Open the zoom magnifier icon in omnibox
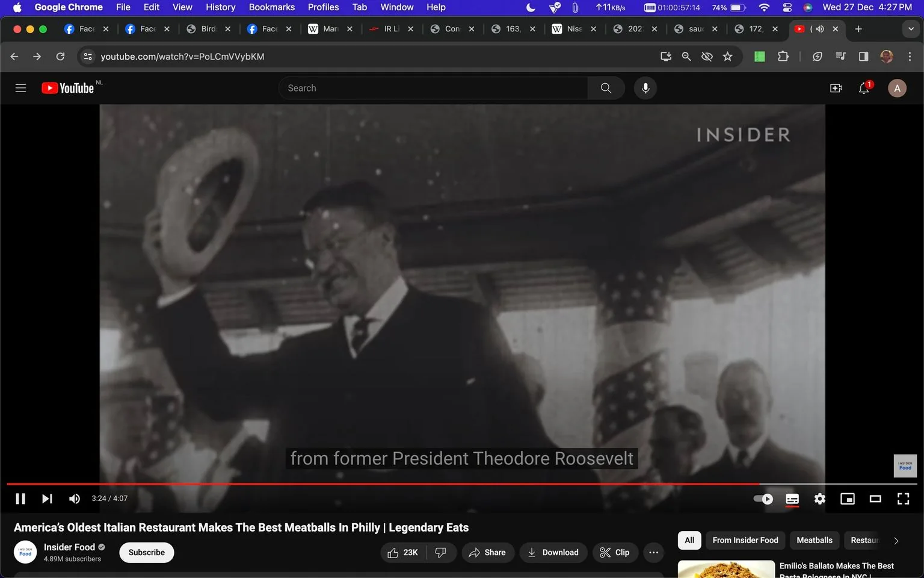The height and width of the screenshot is (578, 924). tap(686, 57)
